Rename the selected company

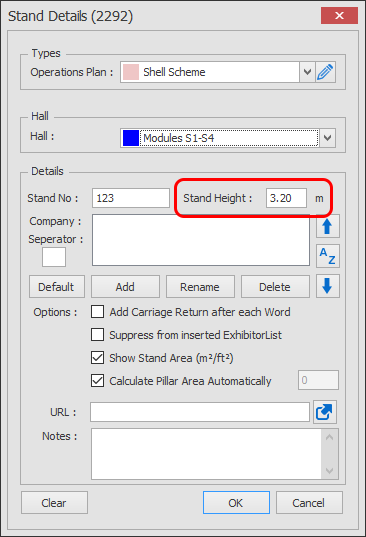[200, 287]
